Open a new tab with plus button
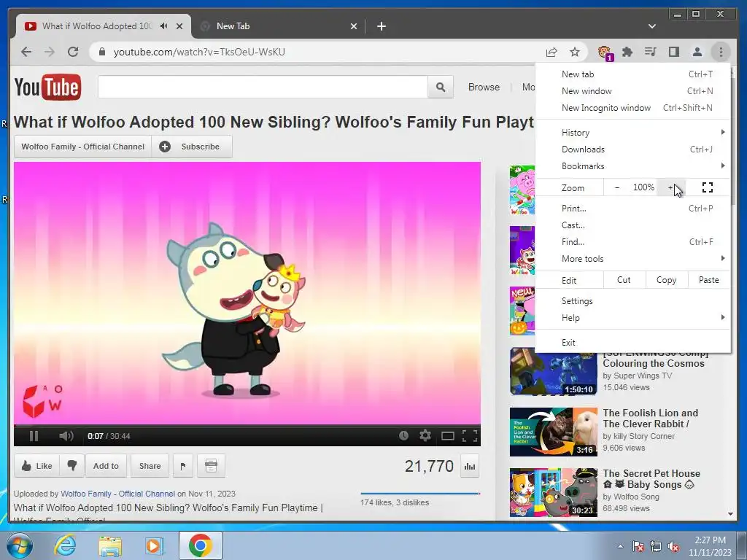The image size is (747, 560). click(382, 26)
